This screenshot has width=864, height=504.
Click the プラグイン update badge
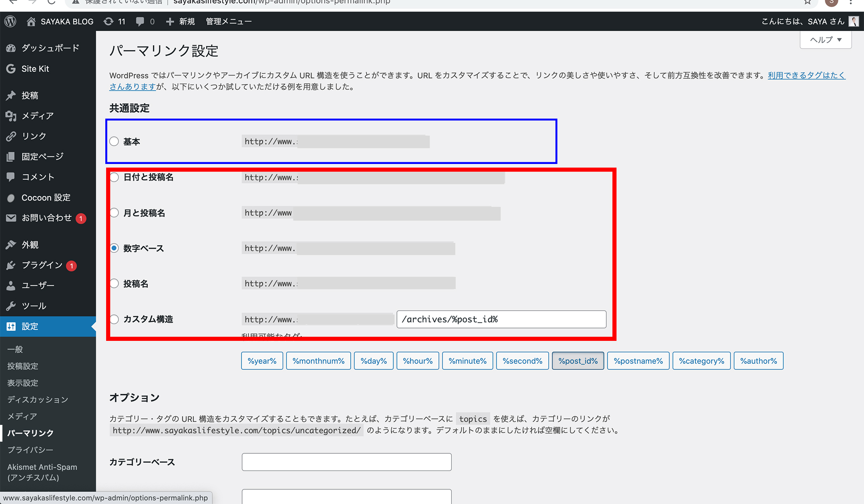pos(71,266)
